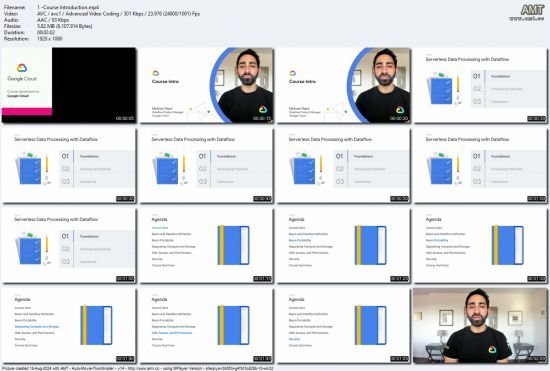
Task: Open the Agenda thumbnail stamped 00:01:30
Action: pos(480,245)
